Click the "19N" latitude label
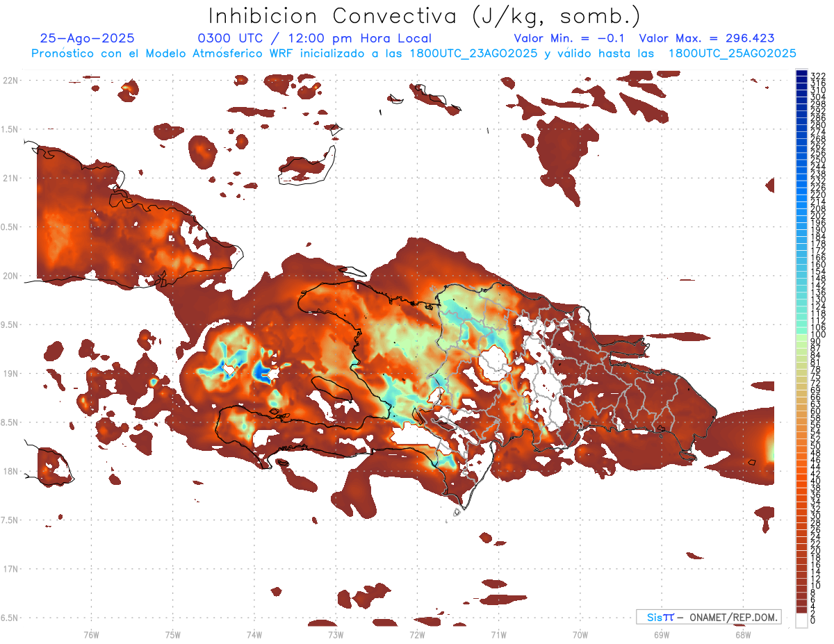The height and width of the screenshot is (644, 834). point(10,374)
